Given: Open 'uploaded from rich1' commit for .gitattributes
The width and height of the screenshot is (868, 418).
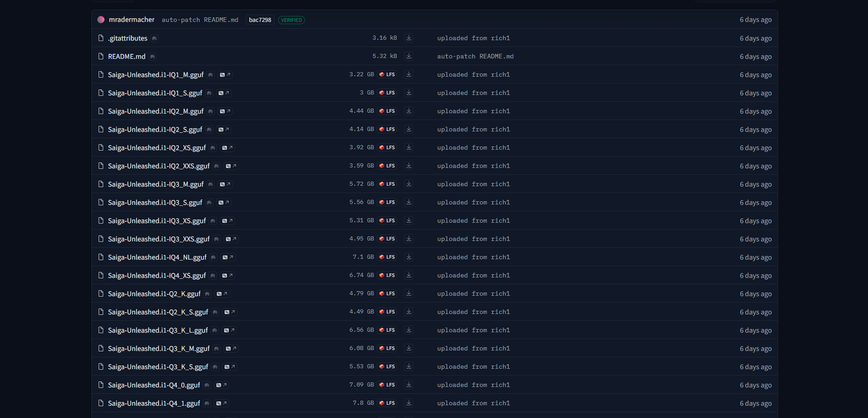Looking at the screenshot, I should pyautogui.click(x=473, y=38).
